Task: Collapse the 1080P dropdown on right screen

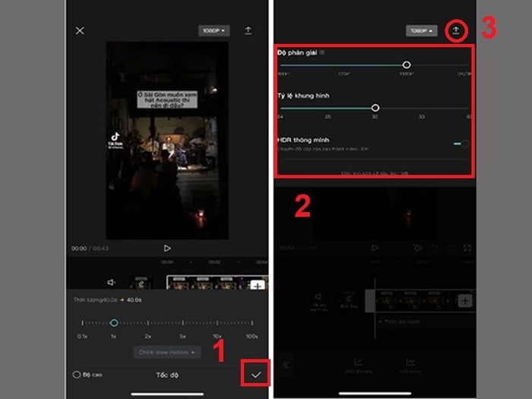Action: coord(421,31)
